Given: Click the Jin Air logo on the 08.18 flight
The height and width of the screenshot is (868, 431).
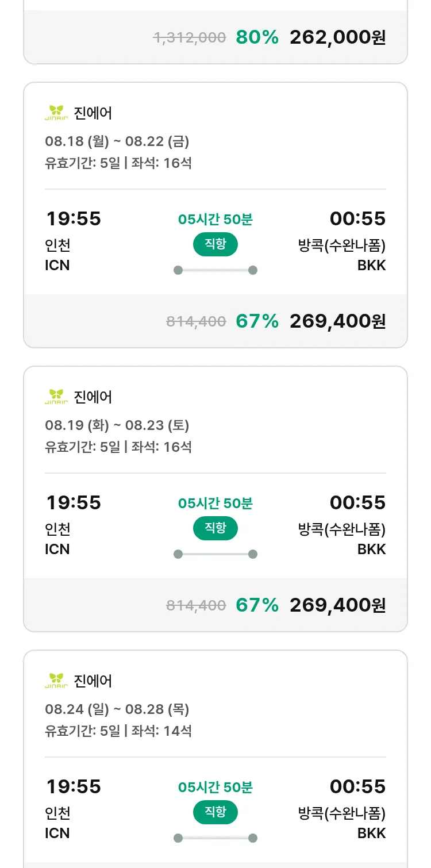Looking at the screenshot, I should coord(56,113).
